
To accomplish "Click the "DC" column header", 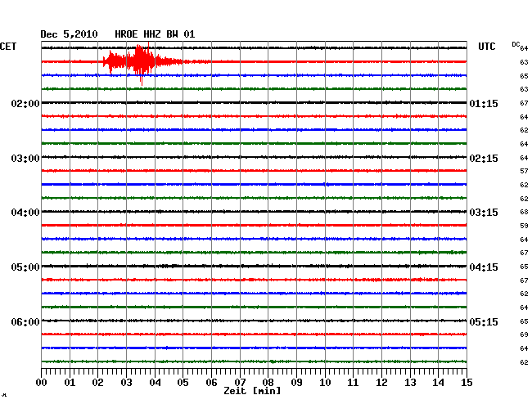I will [516, 44].
